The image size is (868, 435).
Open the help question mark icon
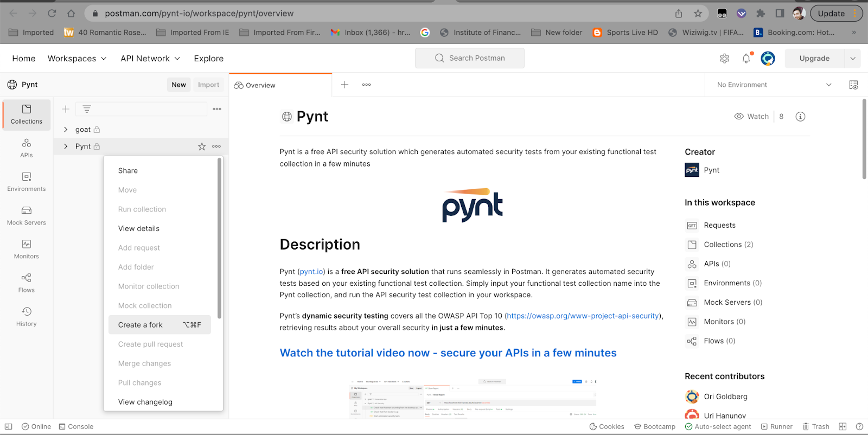[x=859, y=427]
